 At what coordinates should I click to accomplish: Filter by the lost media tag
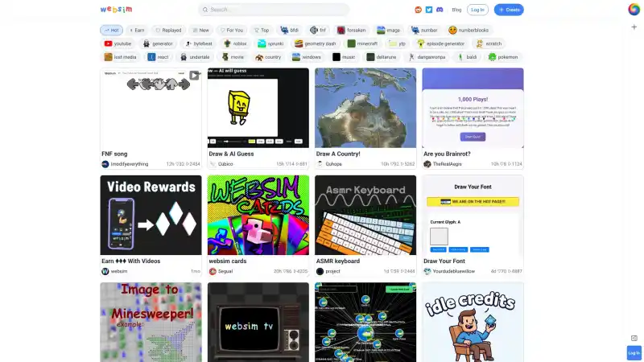click(120, 57)
